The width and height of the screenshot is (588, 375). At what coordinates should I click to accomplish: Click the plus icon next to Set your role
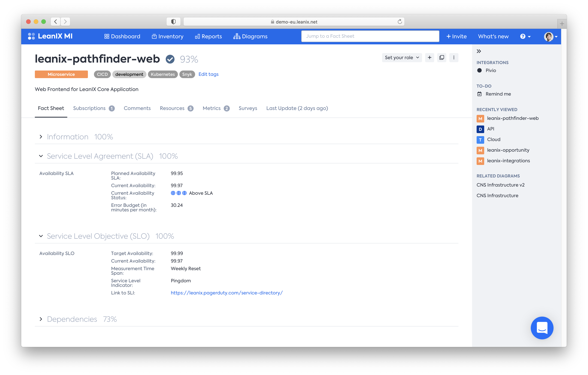point(429,57)
